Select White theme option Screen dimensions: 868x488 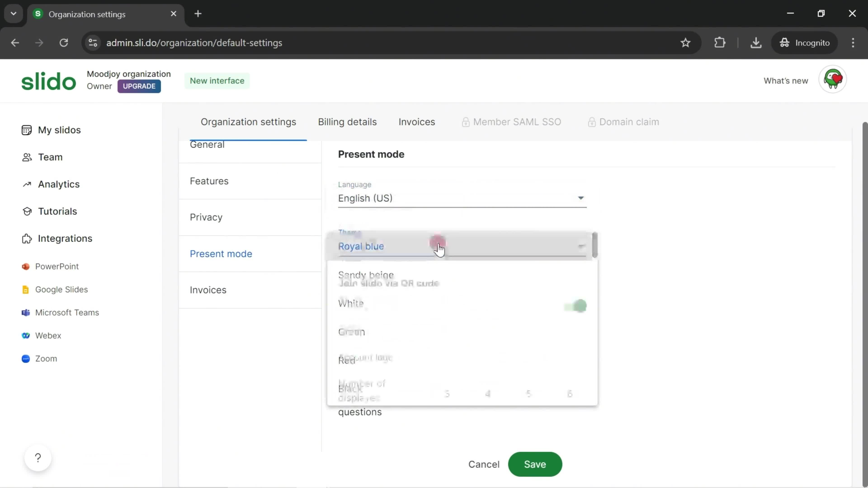click(351, 303)
